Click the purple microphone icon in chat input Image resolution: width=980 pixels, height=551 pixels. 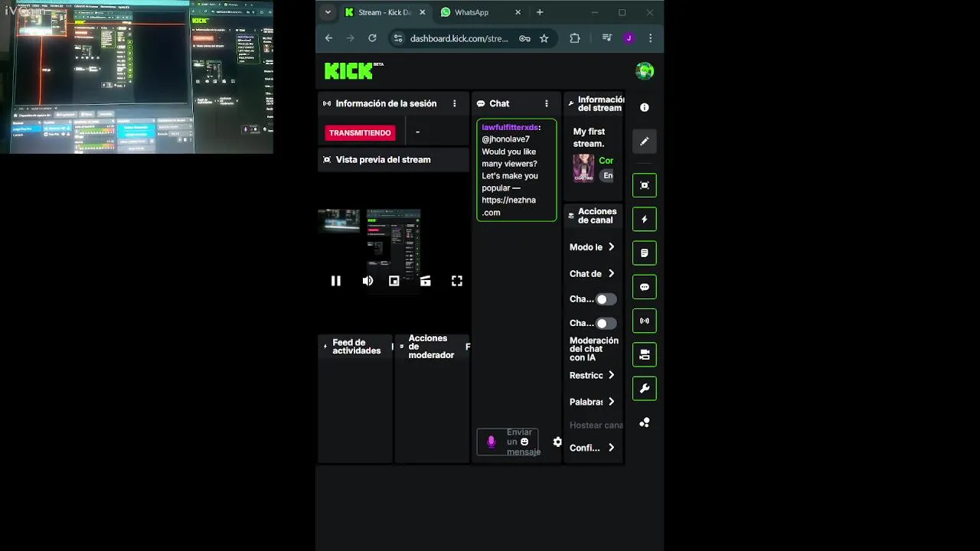[492, 442]
